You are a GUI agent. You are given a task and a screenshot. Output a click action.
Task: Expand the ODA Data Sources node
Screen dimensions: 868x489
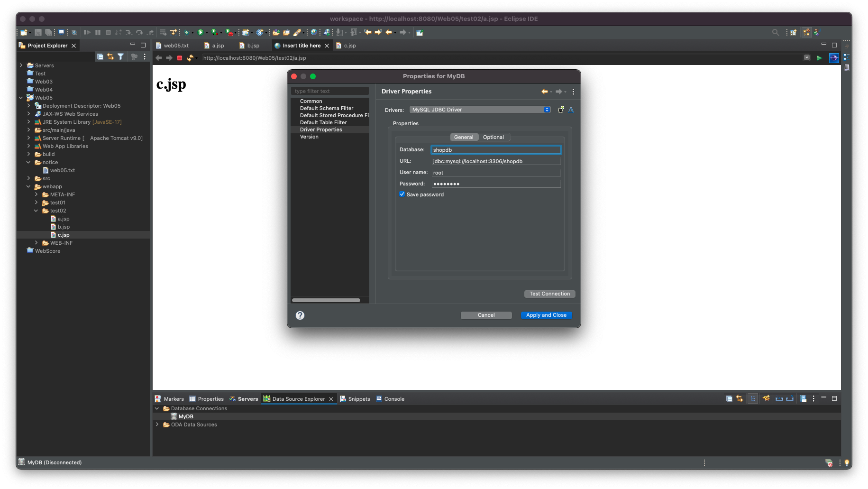[157, 424]
